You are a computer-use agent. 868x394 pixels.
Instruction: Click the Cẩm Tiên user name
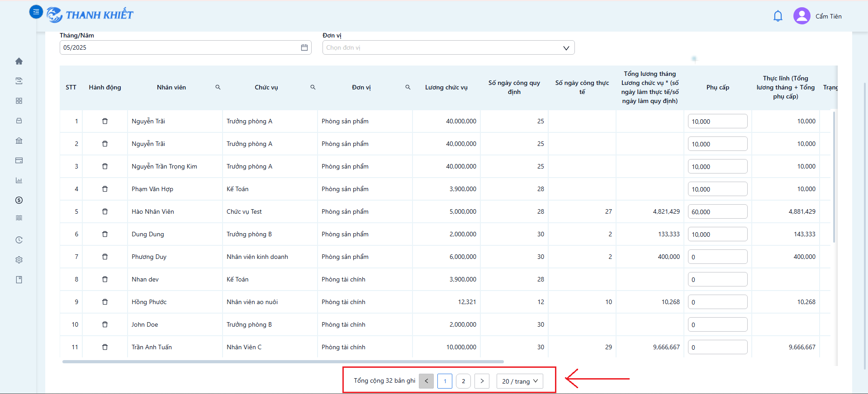tap(829, 16)
